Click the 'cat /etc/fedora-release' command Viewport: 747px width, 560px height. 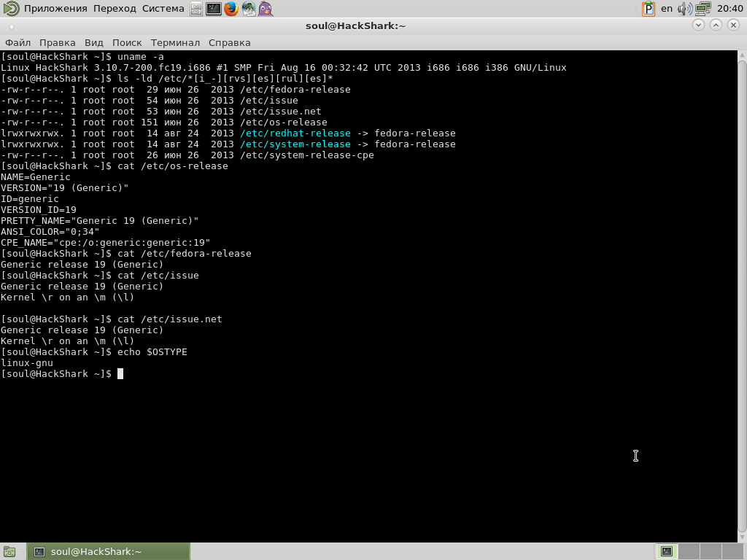tap(185, 254)
